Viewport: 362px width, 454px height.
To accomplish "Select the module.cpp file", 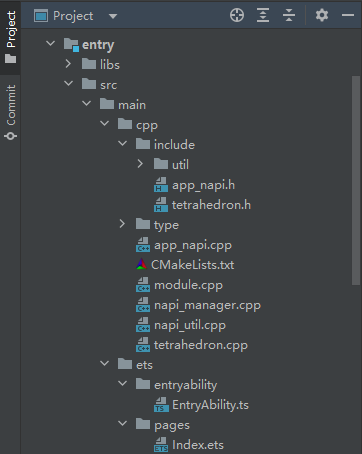I will pos(188,285).
